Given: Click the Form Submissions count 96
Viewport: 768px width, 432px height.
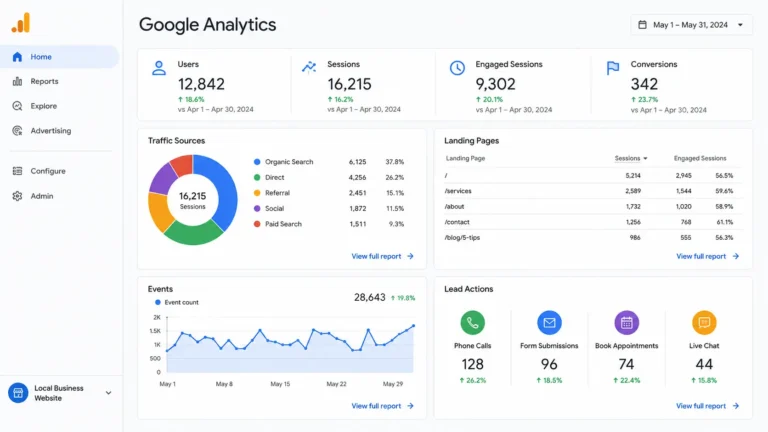Looking at the screenshot, I should [549, 364].
